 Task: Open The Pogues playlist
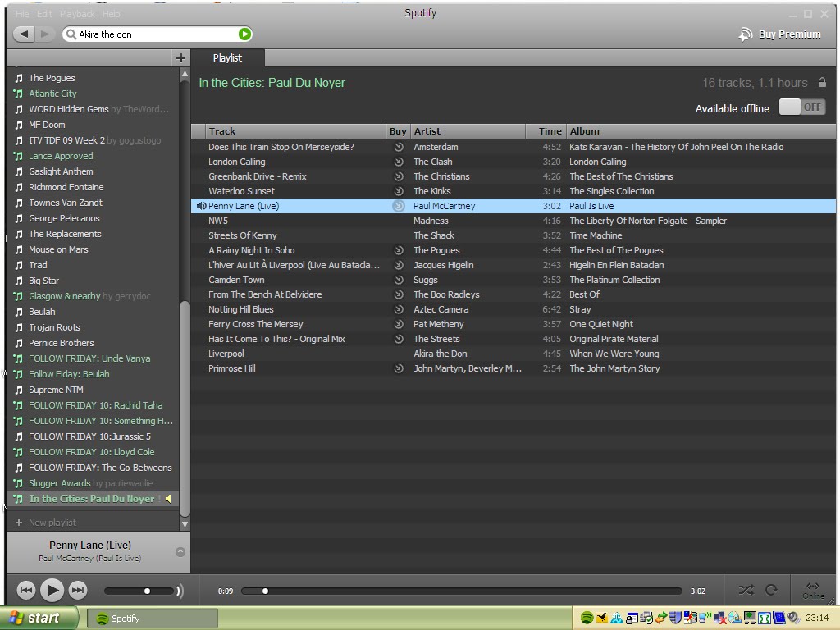pos(52,78)
